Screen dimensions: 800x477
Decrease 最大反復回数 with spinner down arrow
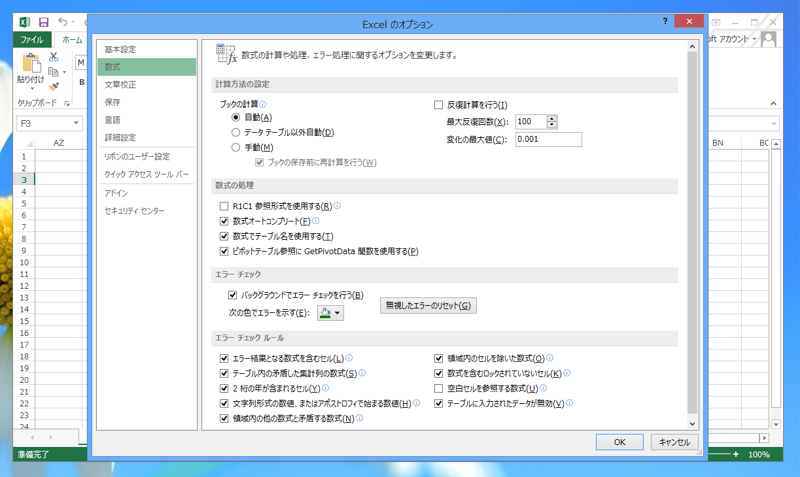tap(552, 124)
